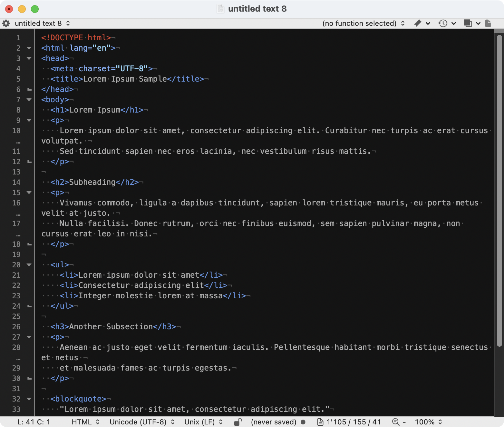The image size is (504, 427).
Task: Open the 100% magnification popup
Action: click(x=428, y=422)
